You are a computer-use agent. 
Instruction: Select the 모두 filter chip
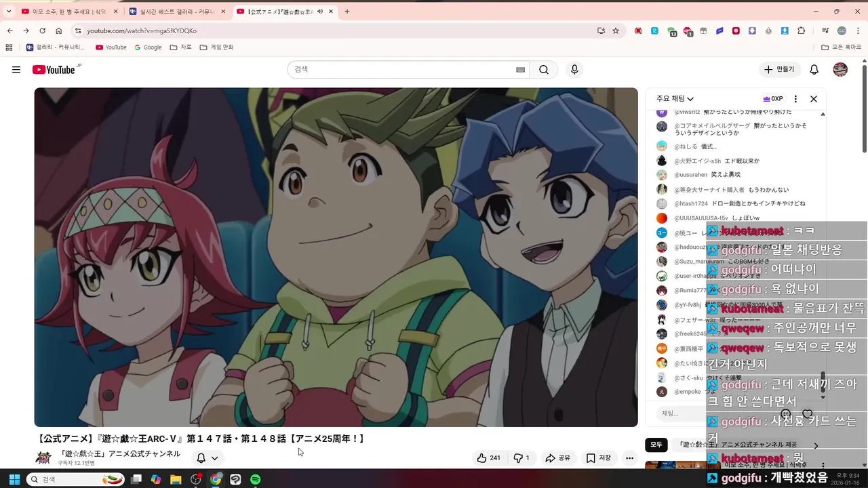656,445
